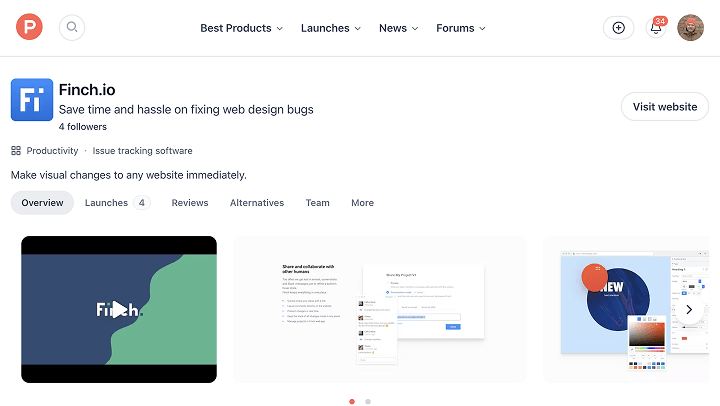
Task: Open the More tab menu
Action: [x=362, y=203]
